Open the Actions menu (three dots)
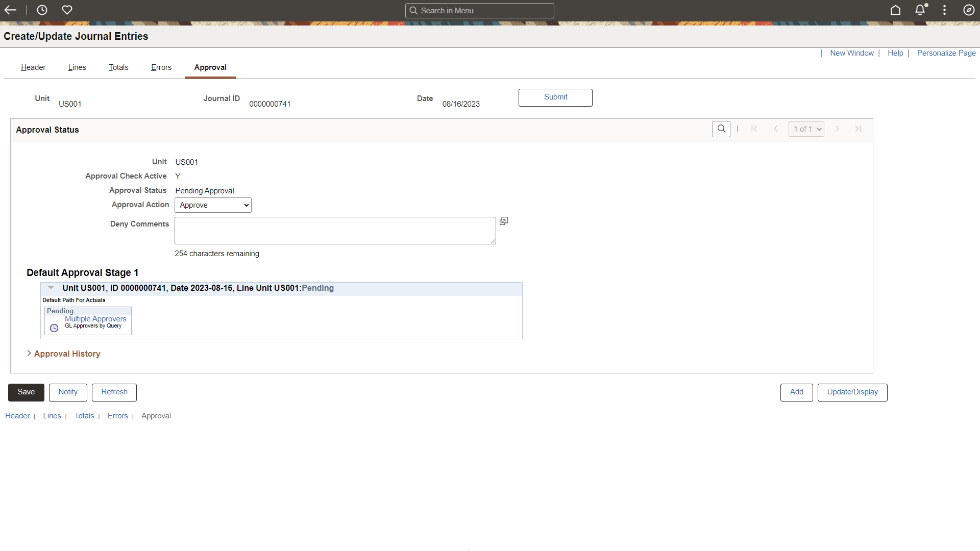Viewport: 980px width, 551px height. coord(944,10)
